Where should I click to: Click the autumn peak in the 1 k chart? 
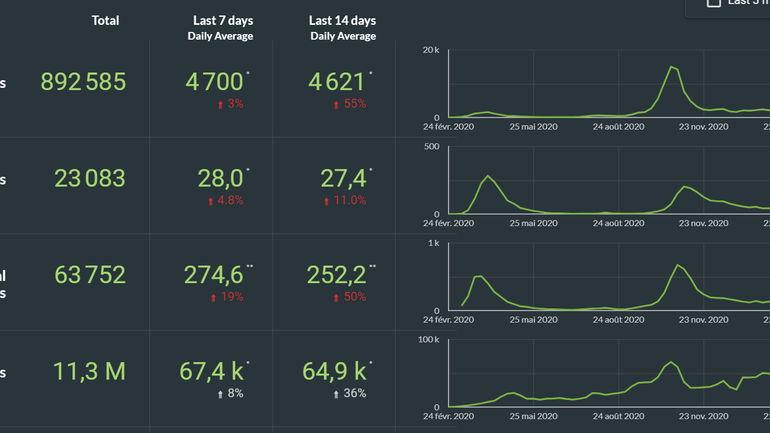point(679,265)
